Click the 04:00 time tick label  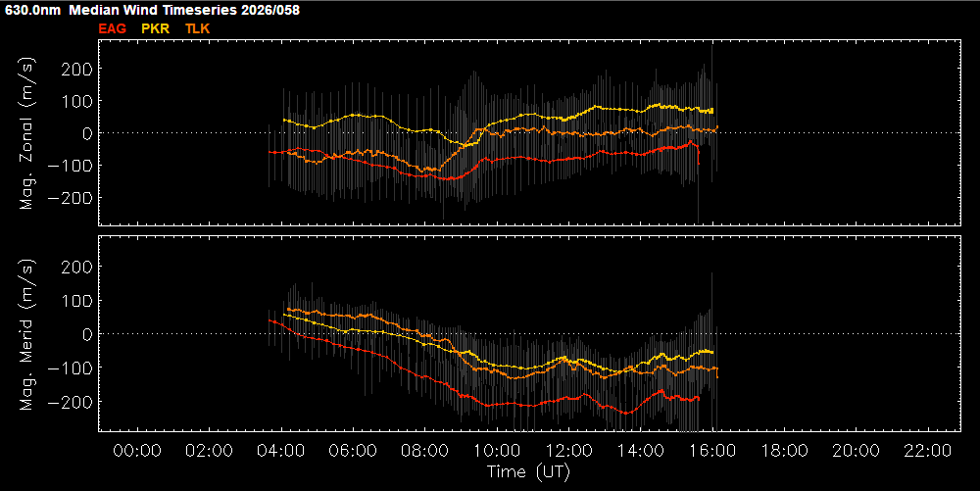pyautogui.click(x=281, y=451)
